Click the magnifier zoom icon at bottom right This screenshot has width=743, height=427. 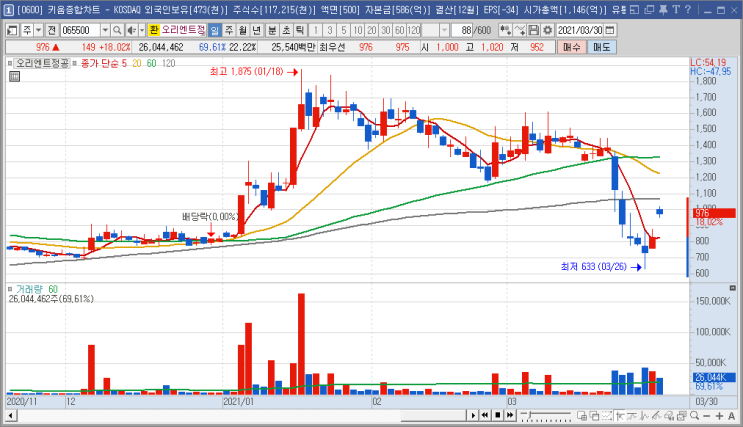pos(694,416)
